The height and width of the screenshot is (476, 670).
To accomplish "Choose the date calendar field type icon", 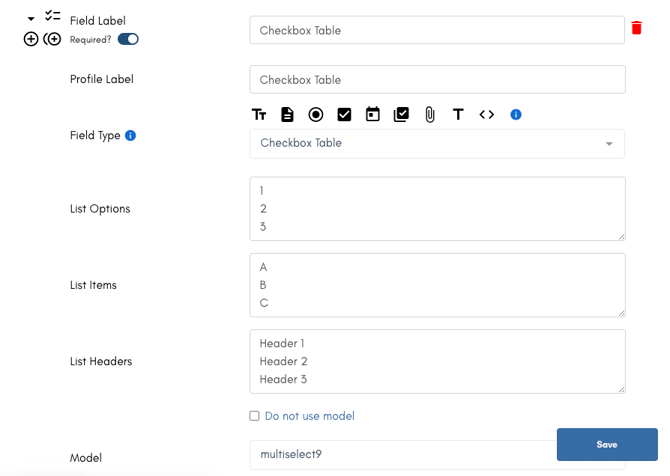I will [373, 115].
